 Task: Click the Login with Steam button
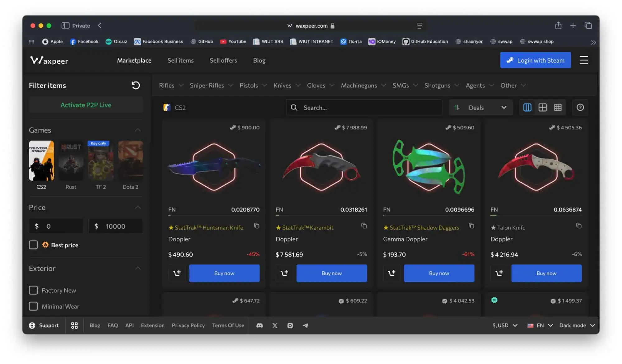[535, 60]
